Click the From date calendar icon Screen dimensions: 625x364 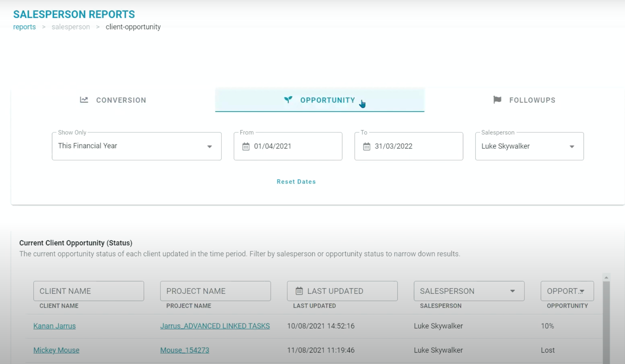click(246, 147)
